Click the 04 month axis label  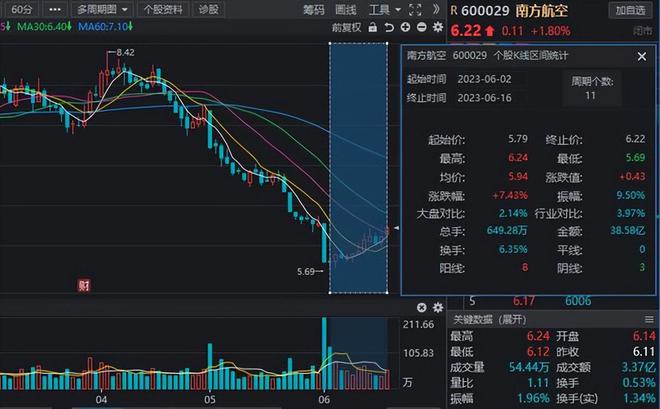click(101, 400)
